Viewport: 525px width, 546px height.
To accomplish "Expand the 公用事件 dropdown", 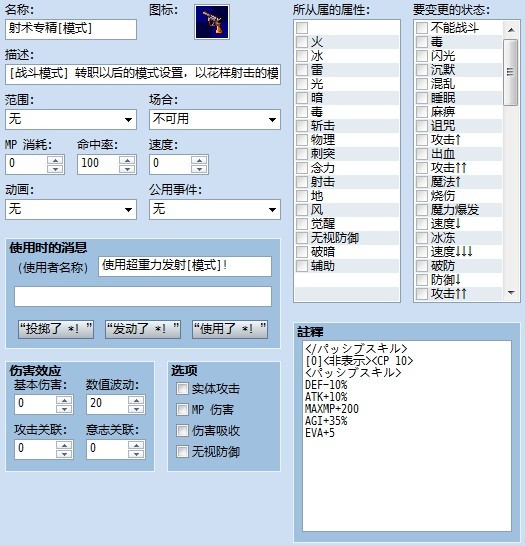I will pos(215,209).
